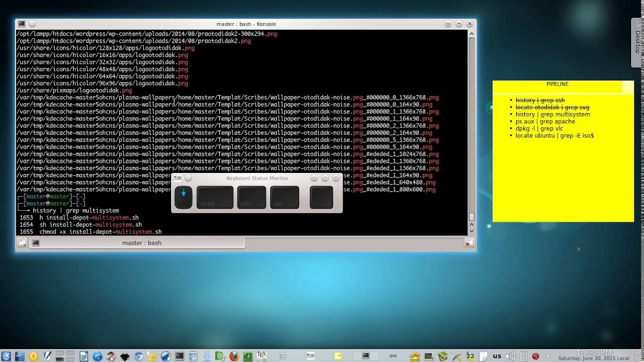The image size is (644, 362).
Task: Toggle the ctrl key in Keyboard Status Monitor
Action: point(252,197)
